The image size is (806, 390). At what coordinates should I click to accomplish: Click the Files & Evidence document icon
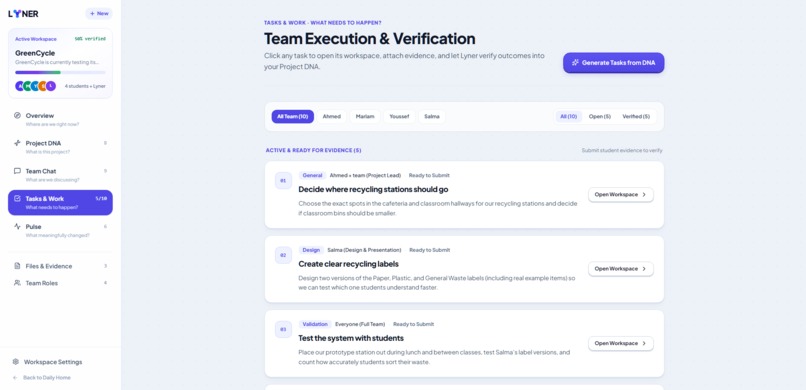pyautogui.click(x=17, y=266)
